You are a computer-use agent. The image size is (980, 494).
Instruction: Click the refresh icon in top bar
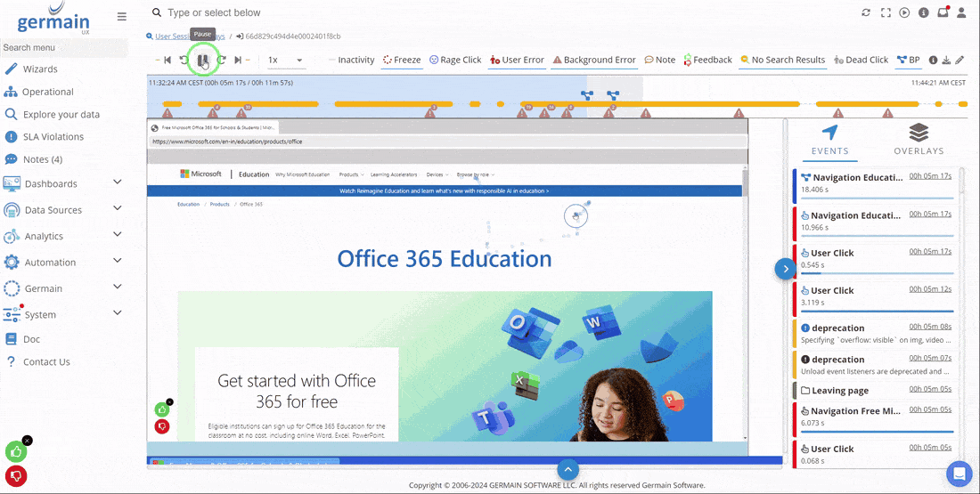tap(866, 12)
